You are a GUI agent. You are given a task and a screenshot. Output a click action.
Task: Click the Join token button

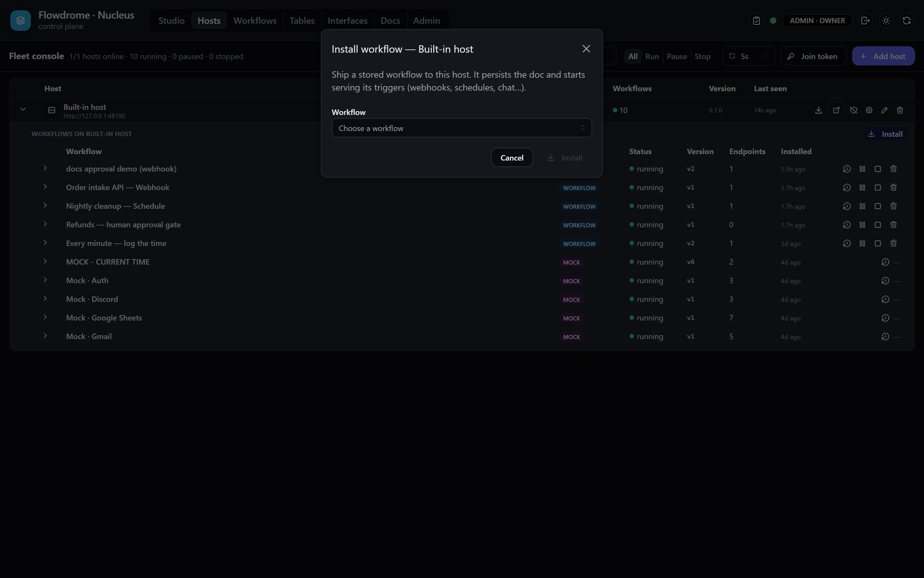[x=813, y=56]
